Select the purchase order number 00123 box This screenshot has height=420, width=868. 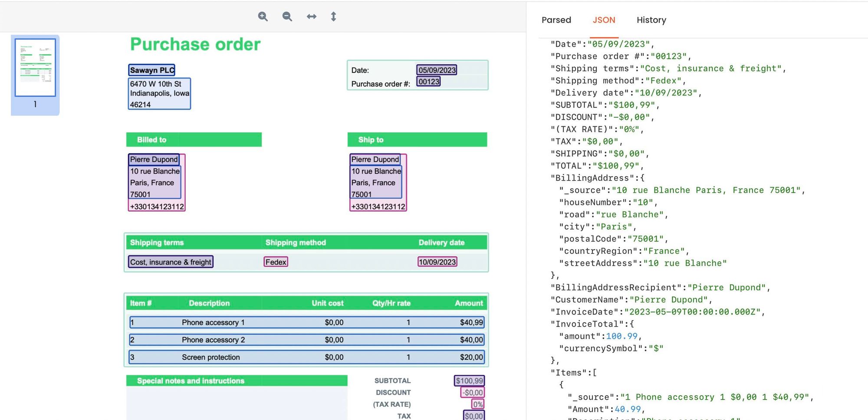pyautogui.click(x=428, y=82)
